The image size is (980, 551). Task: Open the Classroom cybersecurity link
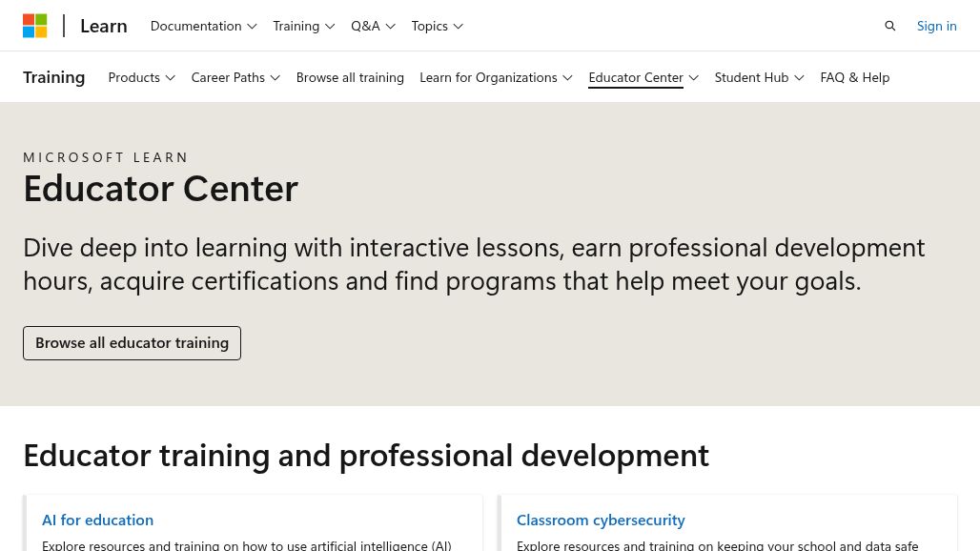pos(601,520)
